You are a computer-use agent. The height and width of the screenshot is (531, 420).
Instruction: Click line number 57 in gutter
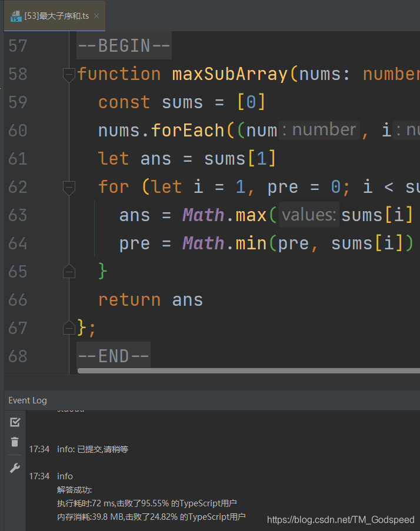click(18, 46)
